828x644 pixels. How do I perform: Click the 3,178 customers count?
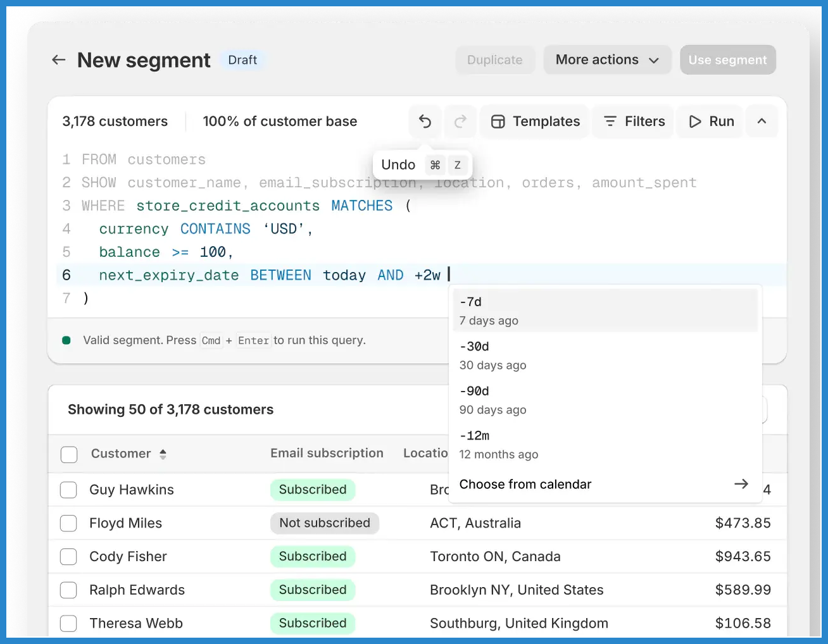115,121
